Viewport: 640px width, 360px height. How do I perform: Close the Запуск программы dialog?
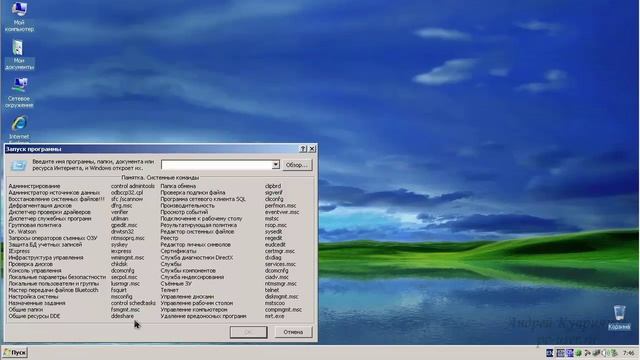312,149
